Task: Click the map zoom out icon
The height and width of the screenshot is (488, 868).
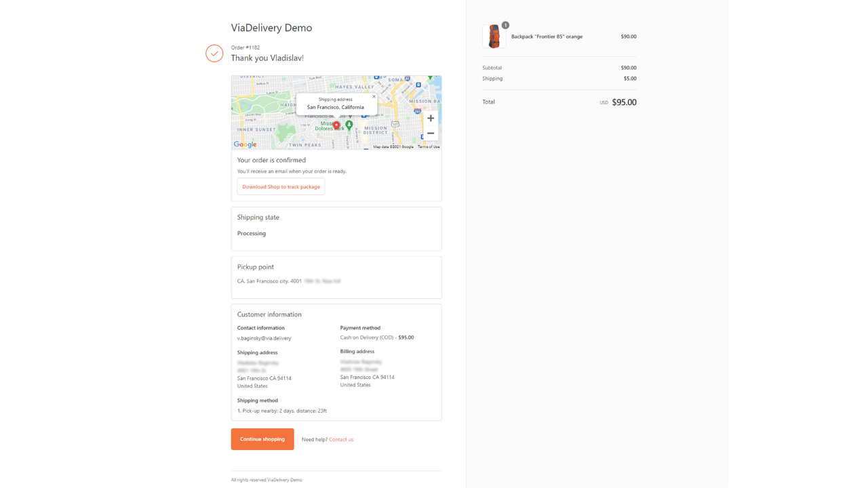Action: [431, 133]
